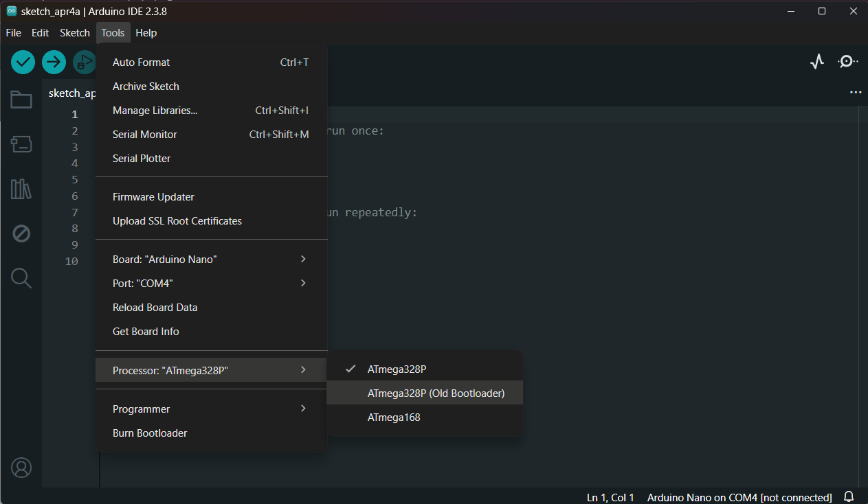Open the Sketch menu in menu bar
This screenshot has width=868, height=504.
point(75,32)
